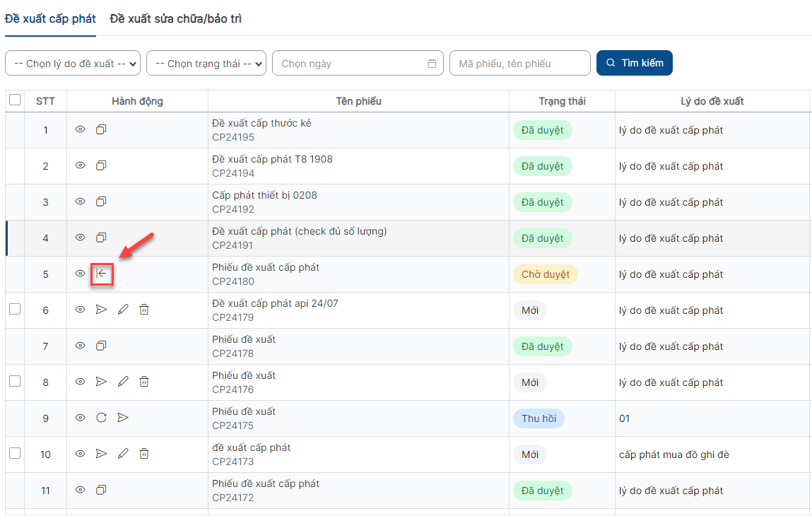The width and height of the screenshot is (812, 516).
Task: Select row 6 checkbox for CP24179
Action: (15, 309)
